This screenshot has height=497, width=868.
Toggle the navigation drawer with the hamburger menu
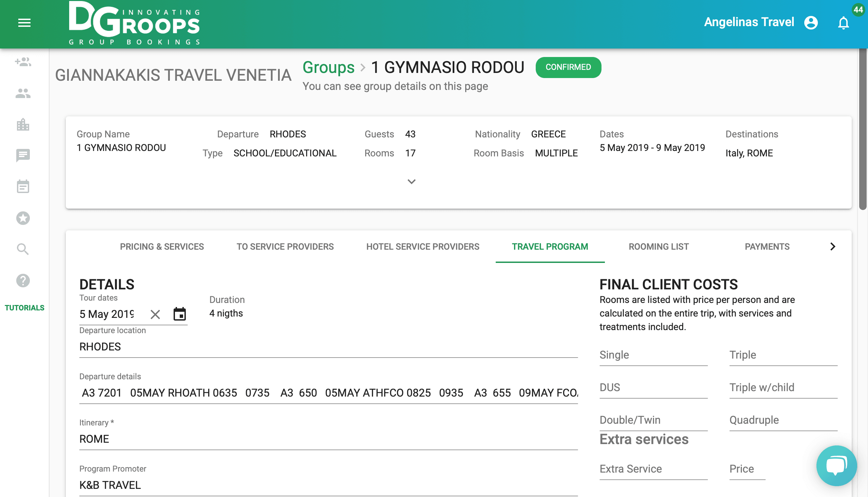(x=24, y=23)
